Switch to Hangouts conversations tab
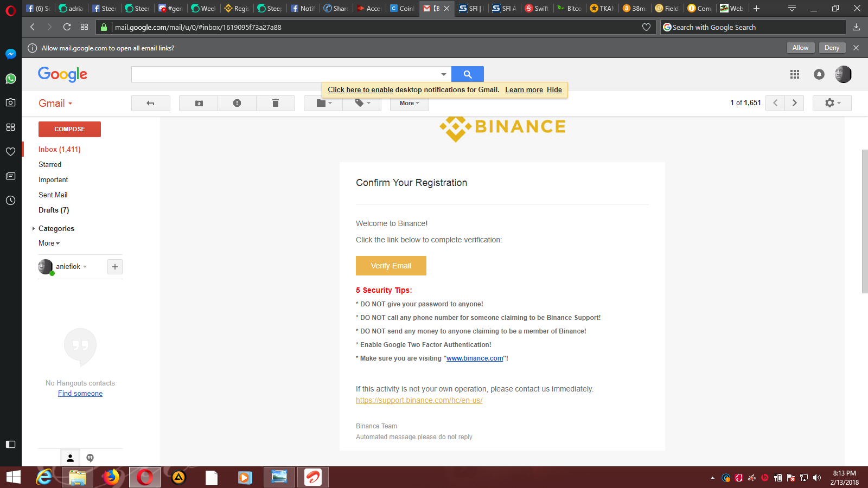Screen dimensions: 868x488 point(90,458)
